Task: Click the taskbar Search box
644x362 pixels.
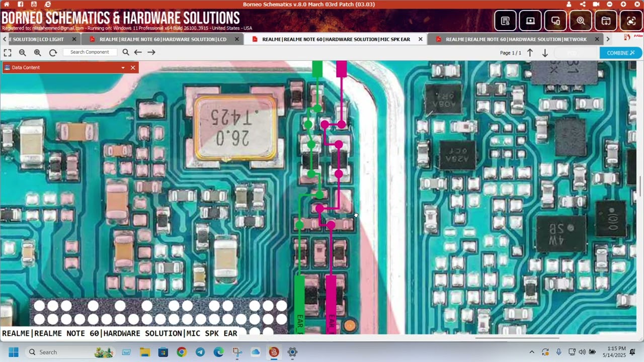Action: point(70,352)
